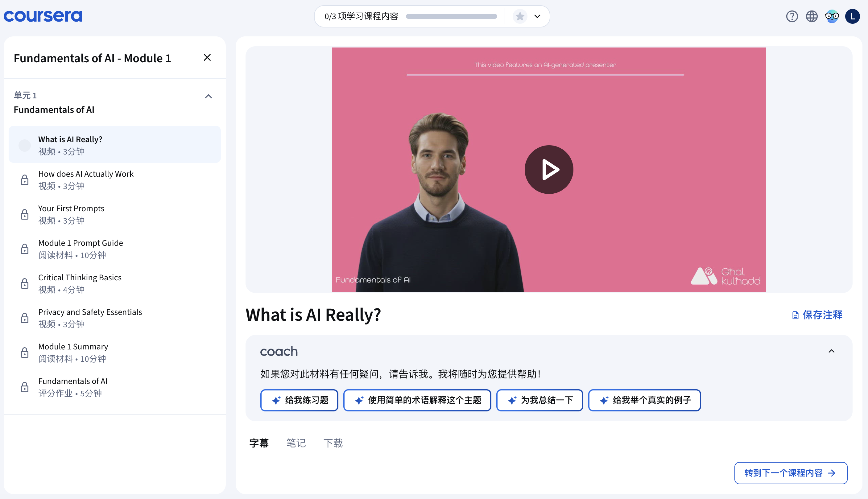Expand the progress dropdown chevron in header
This screenshot has width=868, height=499.
(x=537, y=16)
